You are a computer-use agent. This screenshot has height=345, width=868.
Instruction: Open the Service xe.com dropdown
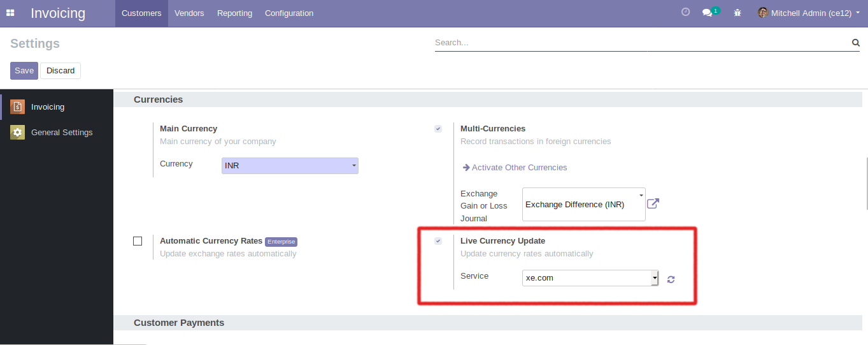(590, 278)
